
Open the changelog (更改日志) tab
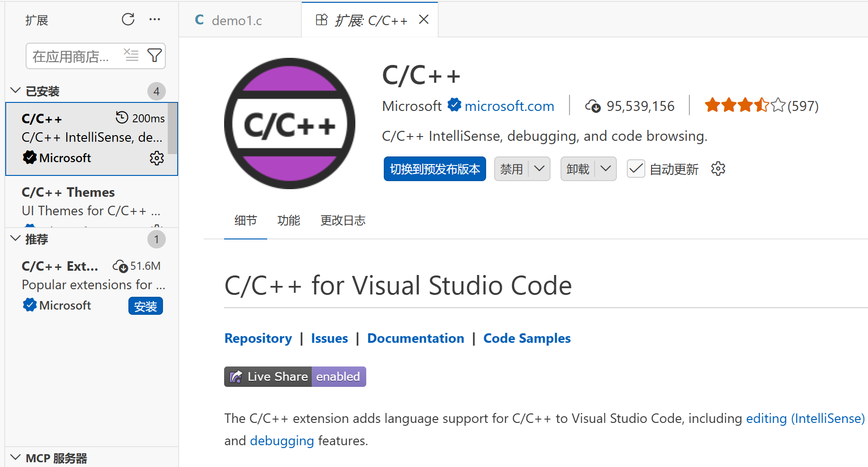(x=343, y=220)
